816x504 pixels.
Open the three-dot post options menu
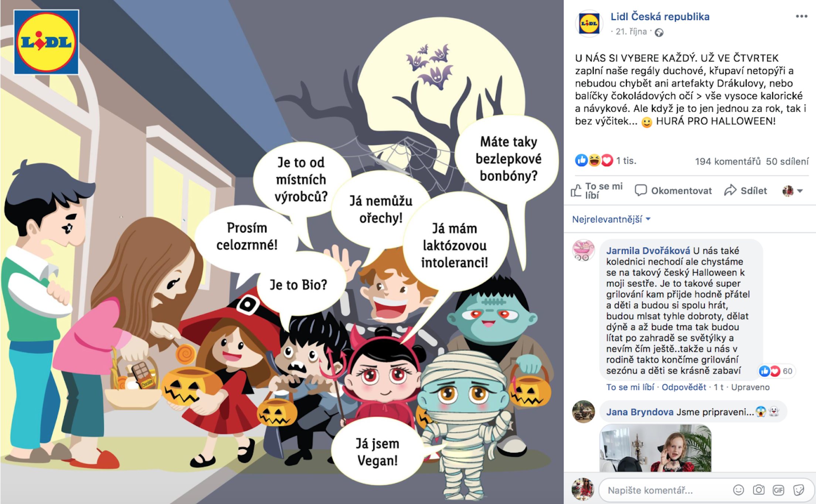point(801,16)
